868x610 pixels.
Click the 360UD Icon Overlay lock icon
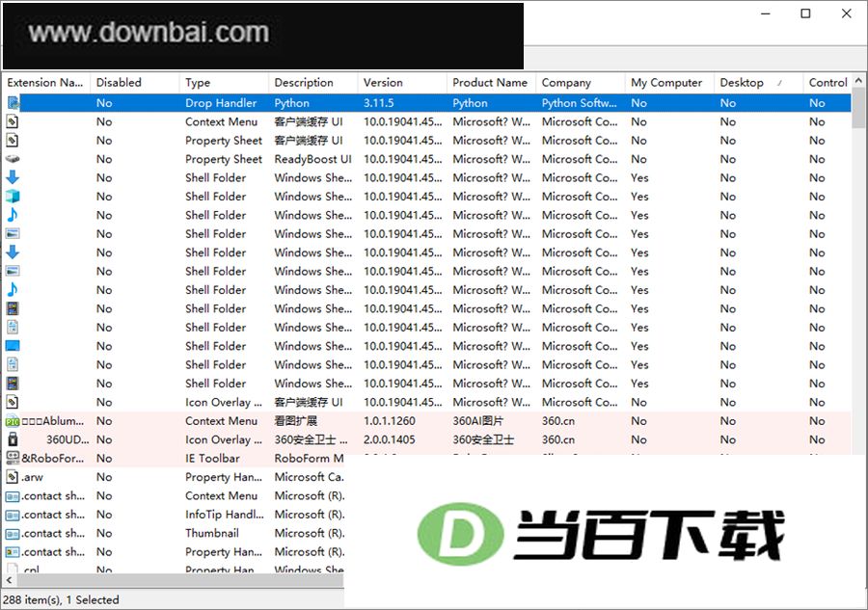(13, 439)
